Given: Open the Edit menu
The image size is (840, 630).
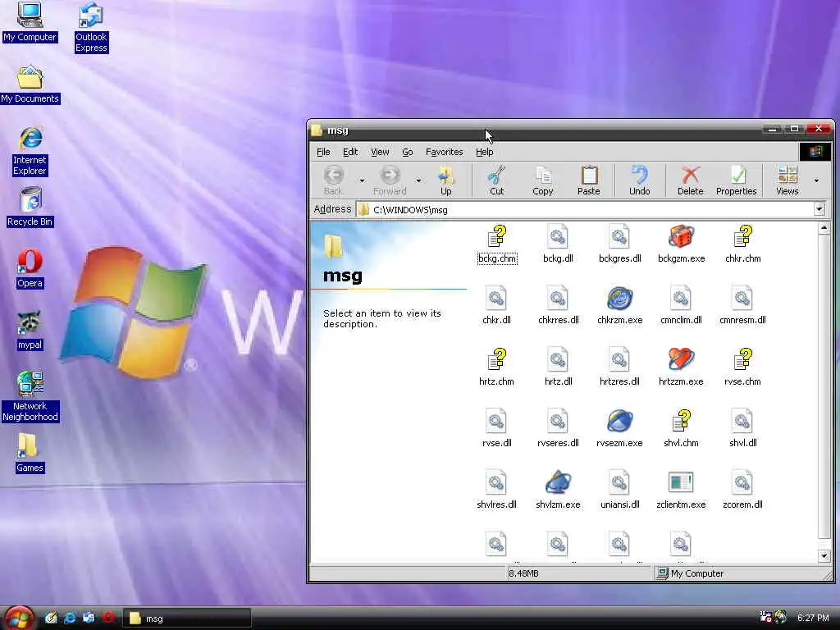Looking at the screenshot, I should [350, 152].
